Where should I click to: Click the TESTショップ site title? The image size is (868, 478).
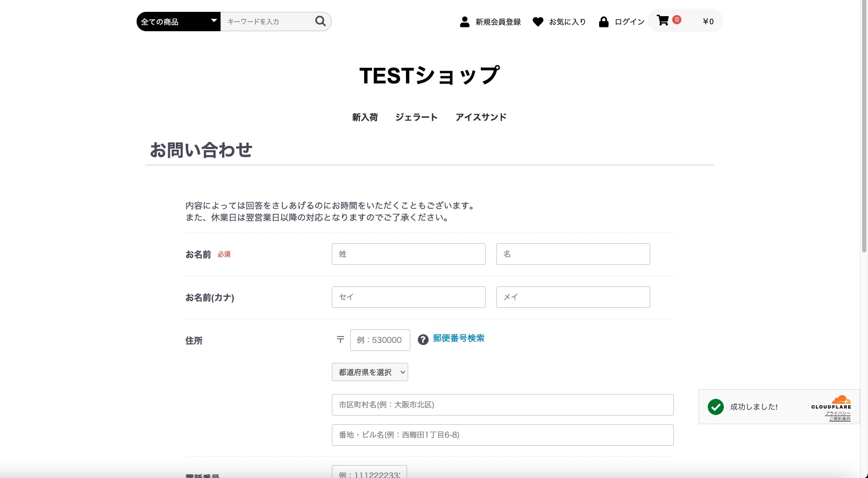point(430,75)
